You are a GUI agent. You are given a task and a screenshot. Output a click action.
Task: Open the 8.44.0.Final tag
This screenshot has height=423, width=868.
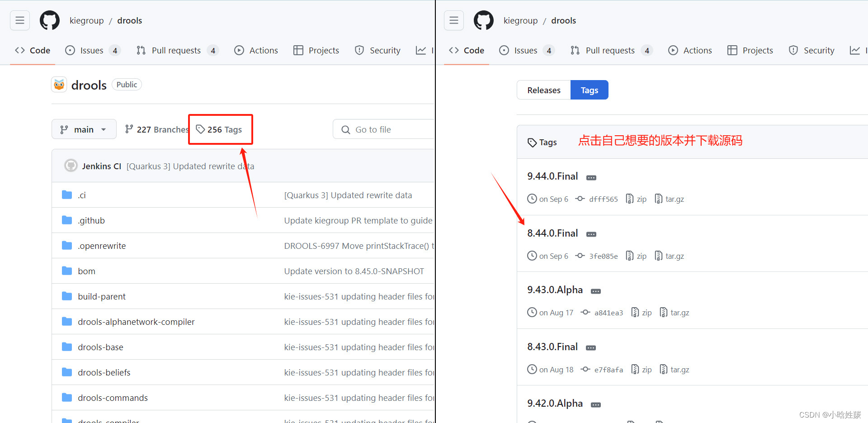tap(552, 233)
